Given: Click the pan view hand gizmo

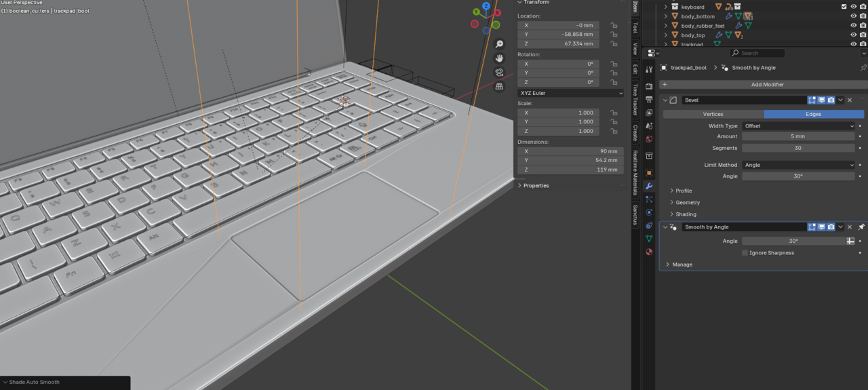Looking at the screenshot, I should pyautogui.click(x=499, y=58).
